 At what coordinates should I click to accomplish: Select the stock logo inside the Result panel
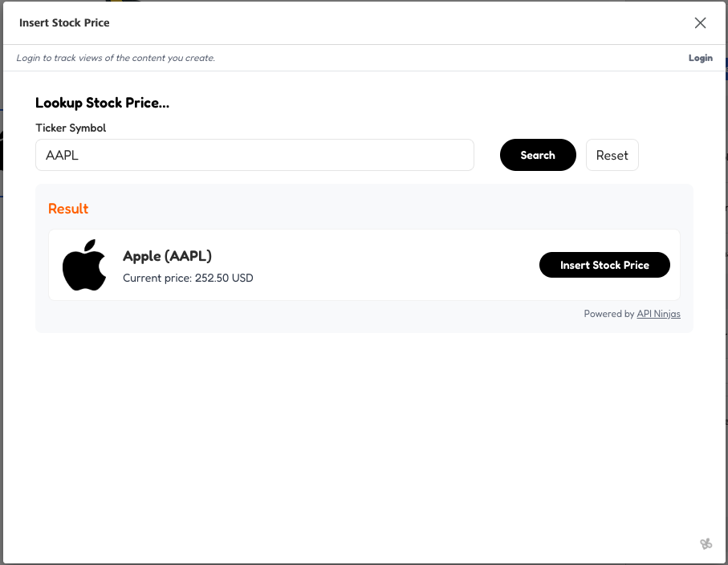tap(84, 265)
